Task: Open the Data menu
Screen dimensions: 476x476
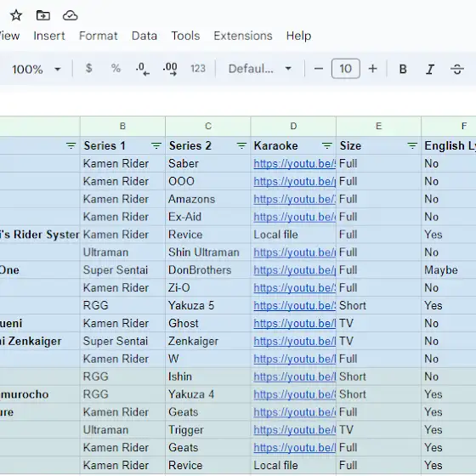Action: click(144, 36)
